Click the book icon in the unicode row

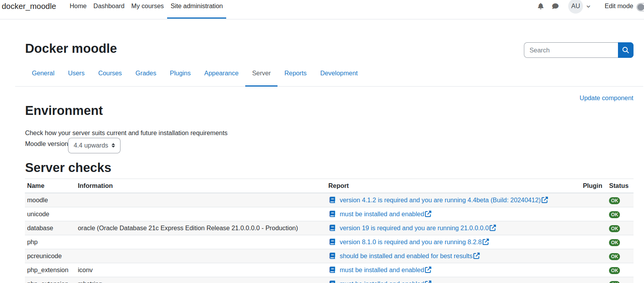click(332, 214)
